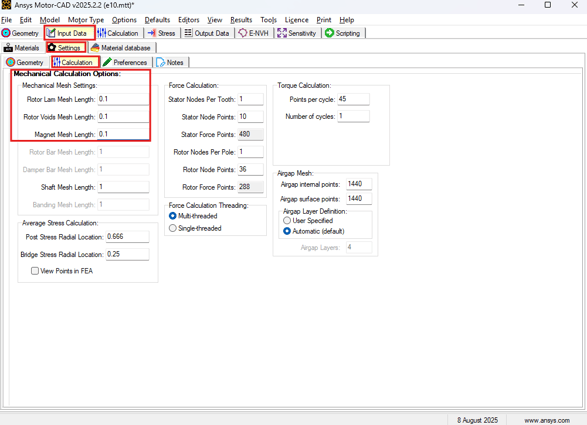Open the File menu

7,20
